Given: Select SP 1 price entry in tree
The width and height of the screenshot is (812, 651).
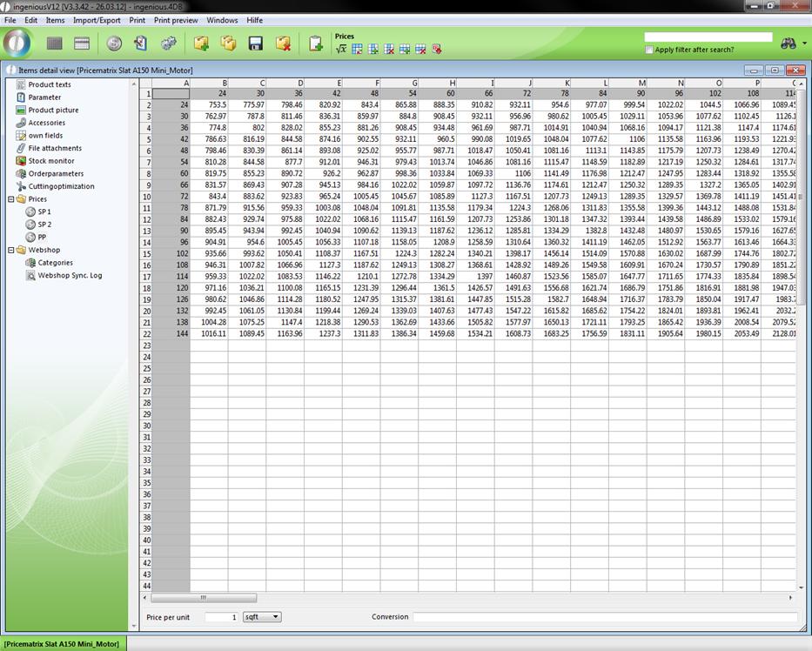Looking at the screenshot, I should [x=44, y=211].
